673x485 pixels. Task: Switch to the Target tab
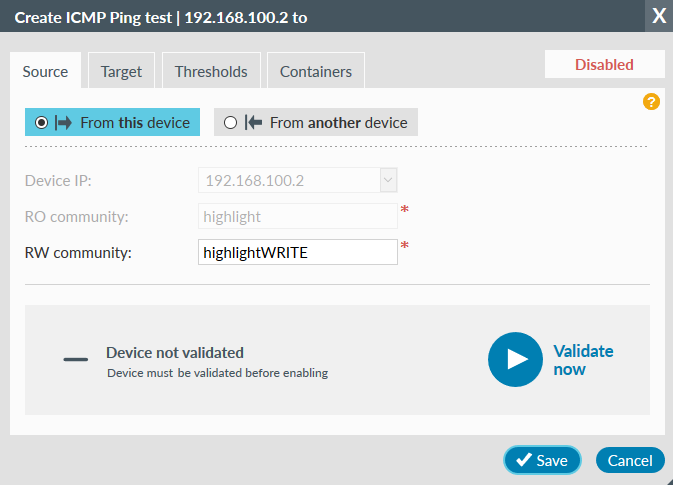point(121,71)
